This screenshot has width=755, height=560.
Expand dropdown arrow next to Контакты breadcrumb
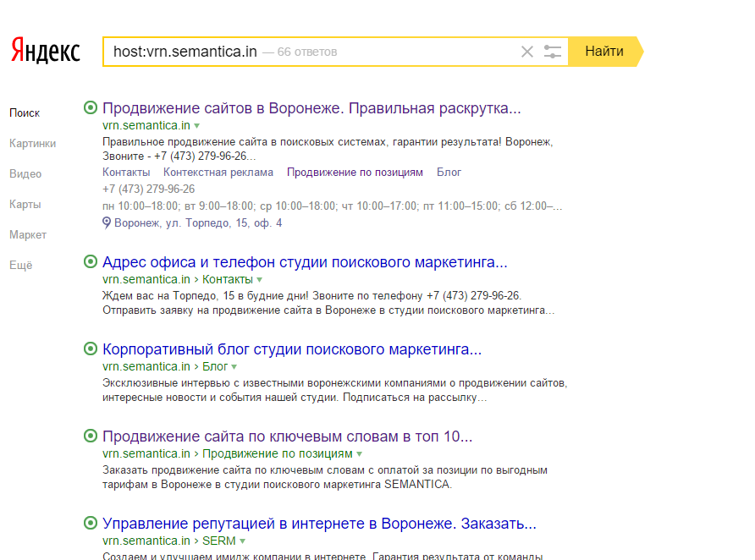coord(260,280)
